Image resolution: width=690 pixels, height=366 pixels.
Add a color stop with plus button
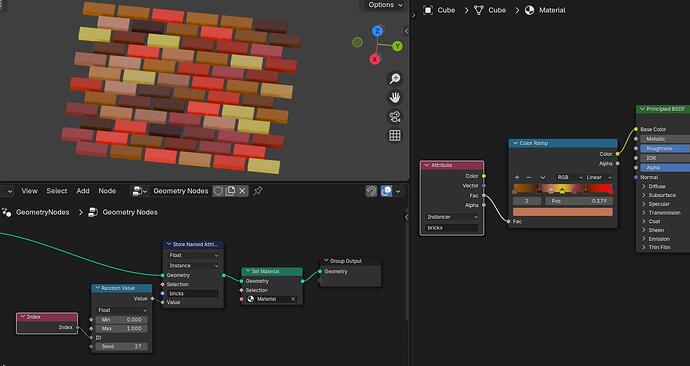coord(517,177)
